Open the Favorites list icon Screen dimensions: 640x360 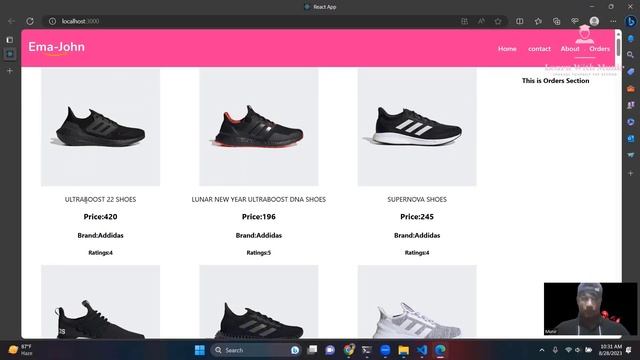coord(538,21)
